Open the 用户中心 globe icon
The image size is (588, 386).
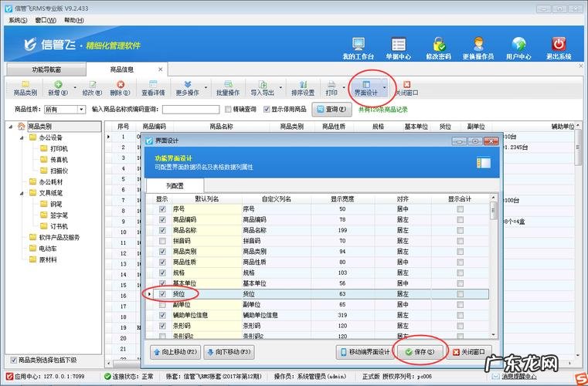[x=518, y=46]
